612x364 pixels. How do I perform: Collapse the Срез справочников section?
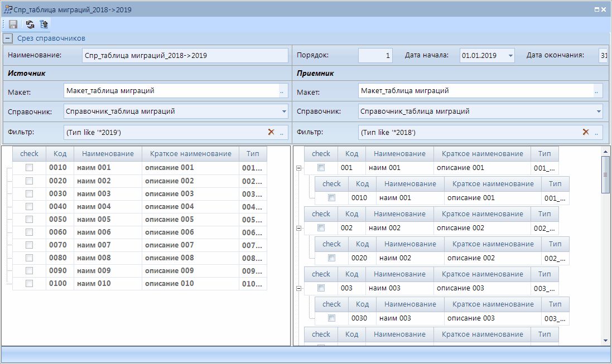8,38
